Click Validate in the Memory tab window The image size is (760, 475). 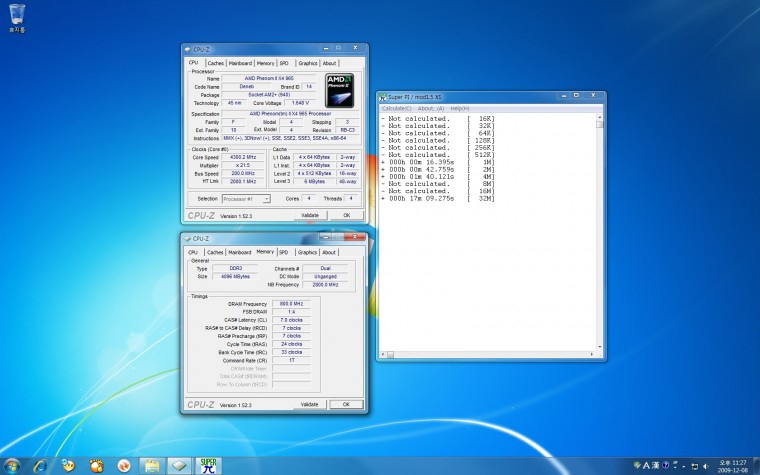tap(309, 404)
